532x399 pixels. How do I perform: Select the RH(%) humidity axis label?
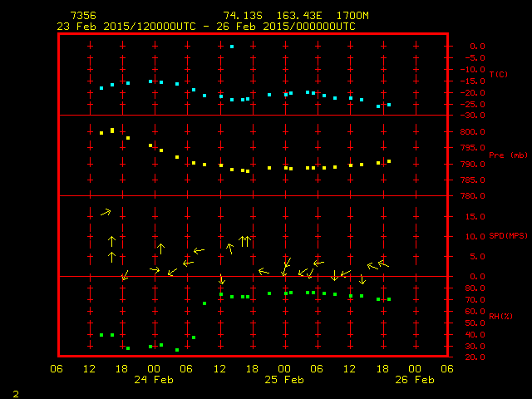[499, 316]
